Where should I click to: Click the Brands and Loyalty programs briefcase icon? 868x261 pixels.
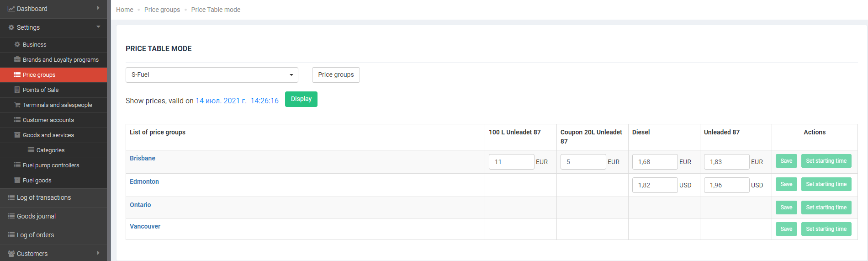click(17, 59)
